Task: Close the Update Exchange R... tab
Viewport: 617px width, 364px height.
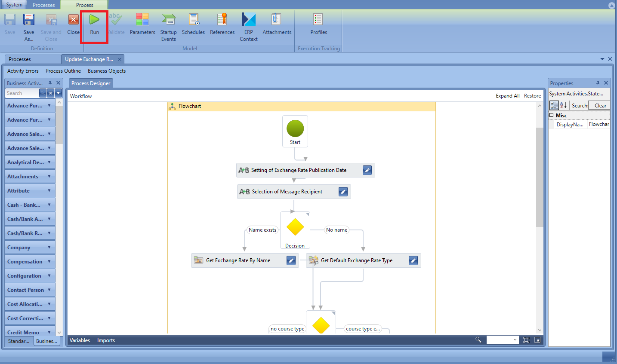Action: click(120, 59)
